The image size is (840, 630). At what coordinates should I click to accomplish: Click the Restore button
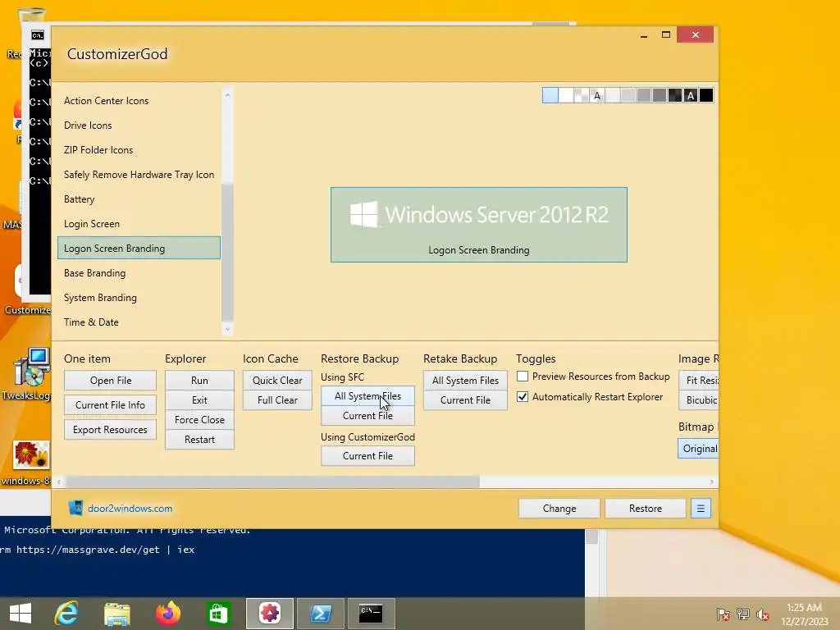click(x=645, y=509)
